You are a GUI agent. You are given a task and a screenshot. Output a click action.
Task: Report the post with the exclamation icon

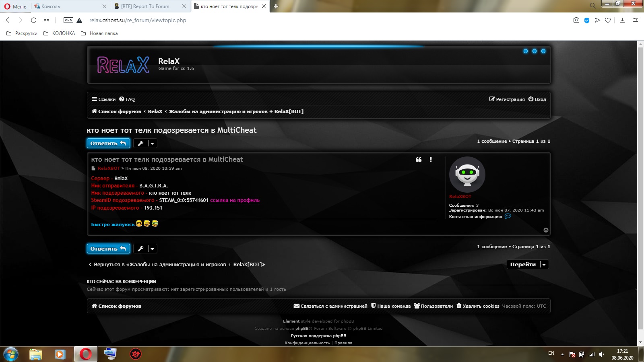pos(431,160)
